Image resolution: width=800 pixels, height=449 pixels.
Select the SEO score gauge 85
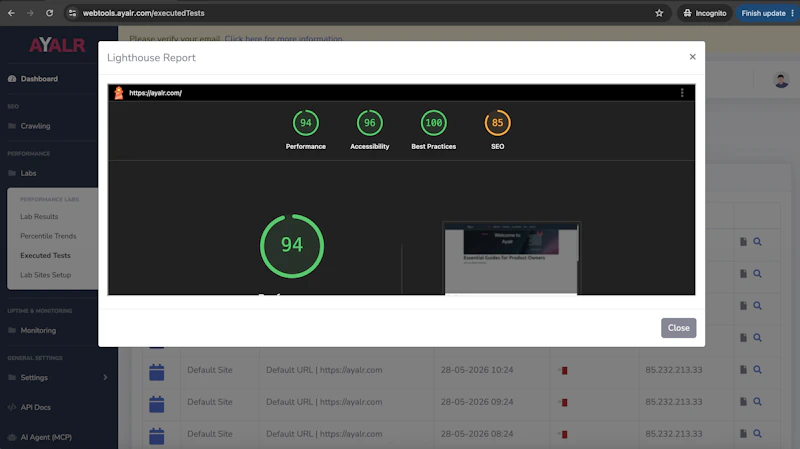pos(497,123)
